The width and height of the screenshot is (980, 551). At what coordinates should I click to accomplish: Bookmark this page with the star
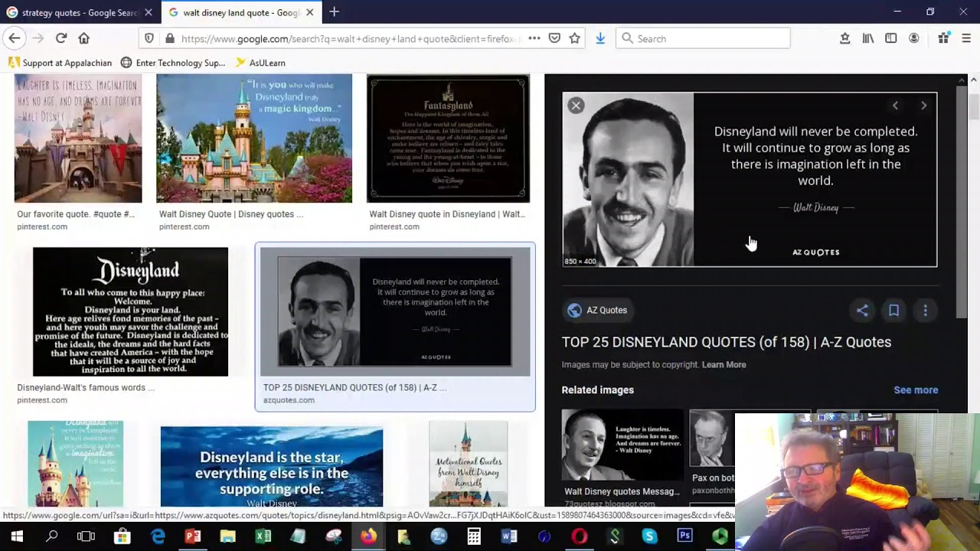574,38
